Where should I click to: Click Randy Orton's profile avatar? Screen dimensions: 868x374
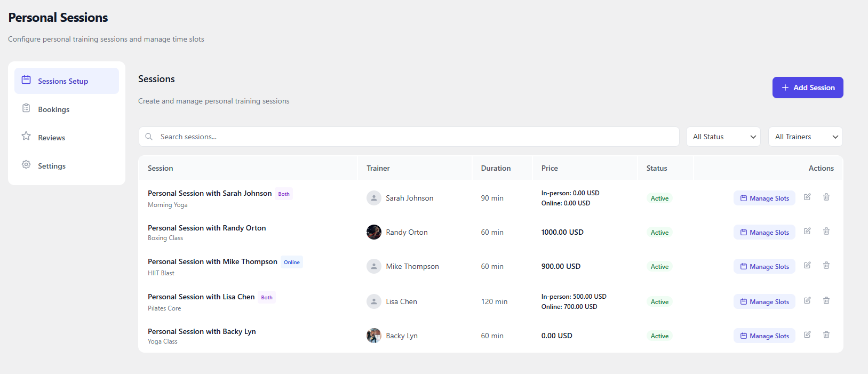pyautogui.click(x=373, y=232)
